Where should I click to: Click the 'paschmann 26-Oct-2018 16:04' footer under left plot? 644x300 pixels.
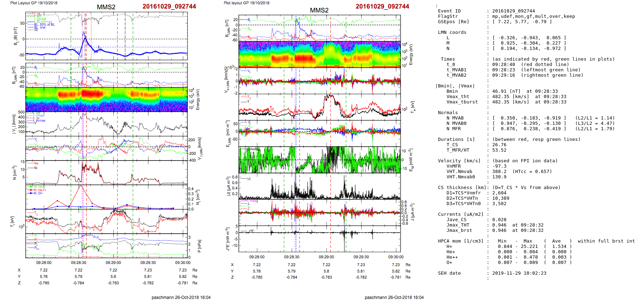[x=181, y=298]
